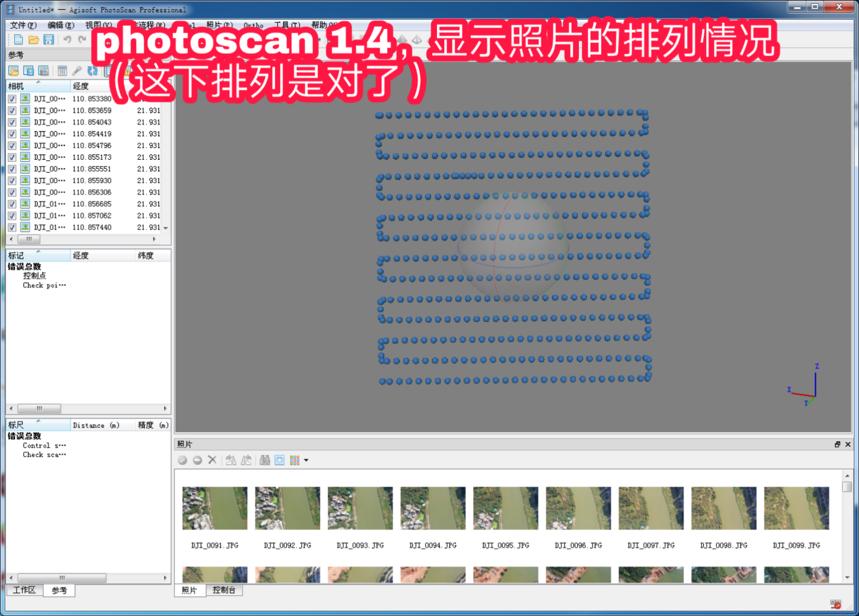Open the 工具 menu
859x616 pixels.
pos(287,25)
